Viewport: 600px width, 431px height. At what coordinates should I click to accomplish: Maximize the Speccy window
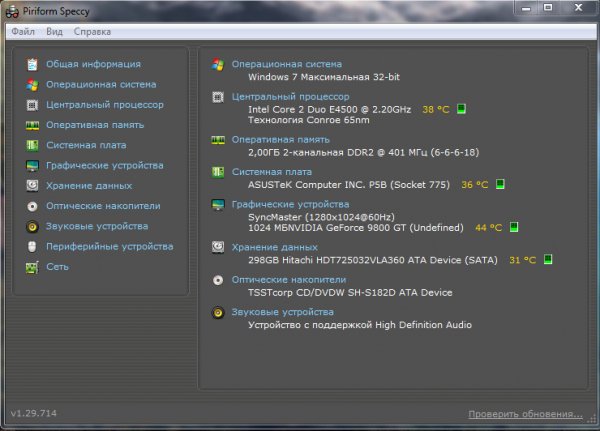click(x=548, y=8)
